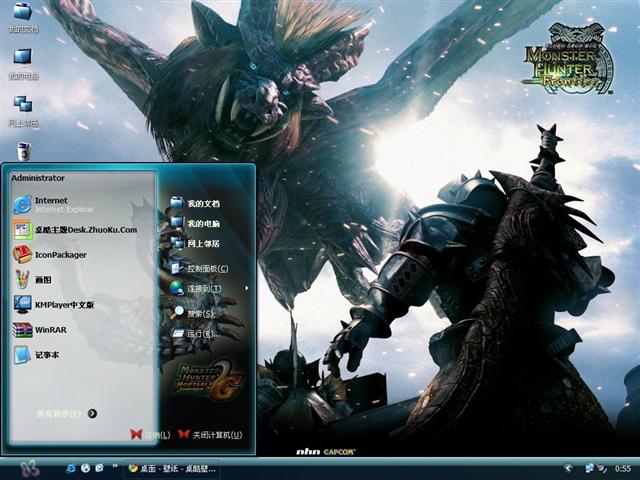Viewport: 640px width, 480px height.
Task: Launch 记事本 notepad
Action: (x=47, y=354)
